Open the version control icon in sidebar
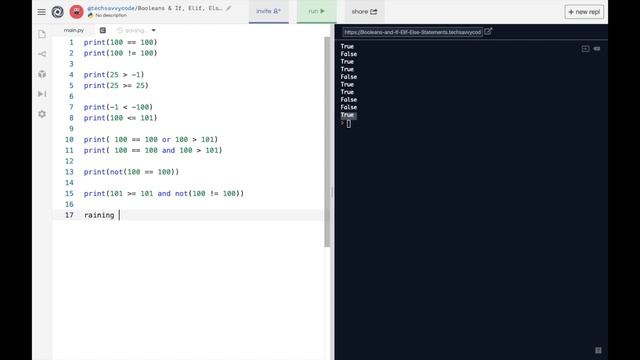The image size is (640, 360). click(42, 54)
